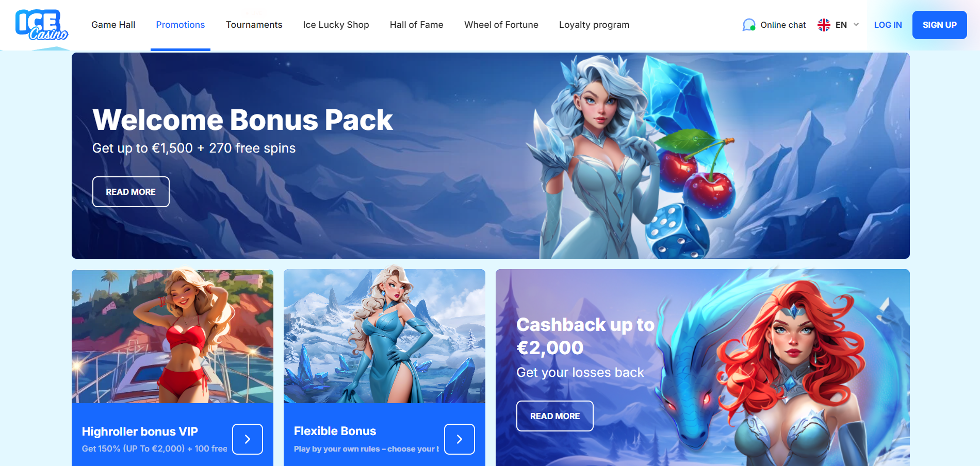The image size is (980, 466).
Task: Open the Online chat headset icon
Action: 749,25
